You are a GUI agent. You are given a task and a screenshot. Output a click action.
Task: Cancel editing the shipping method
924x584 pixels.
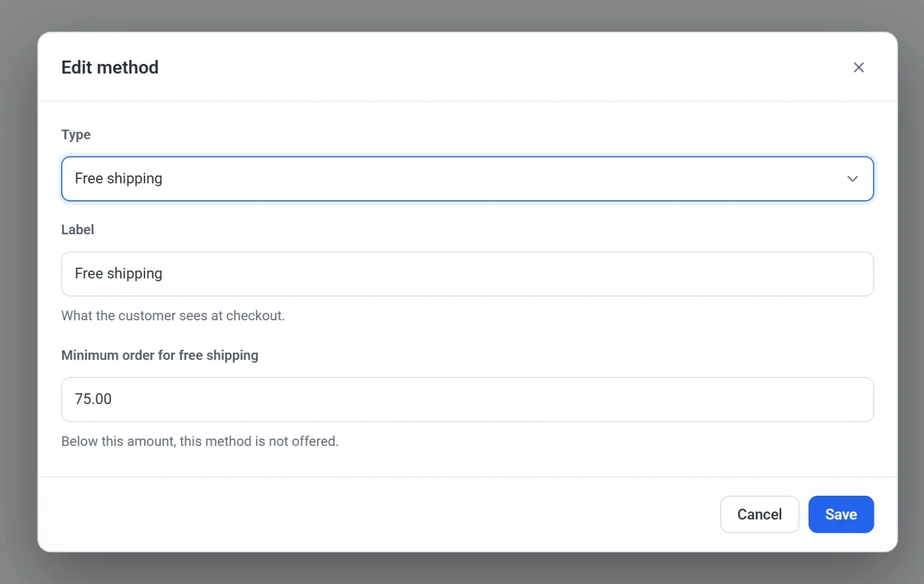(759, 514)
